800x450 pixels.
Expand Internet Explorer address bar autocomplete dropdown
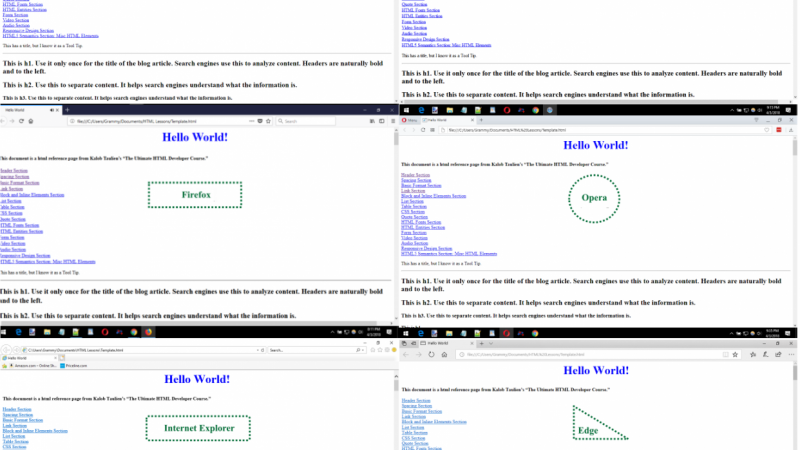coord(258,351)
